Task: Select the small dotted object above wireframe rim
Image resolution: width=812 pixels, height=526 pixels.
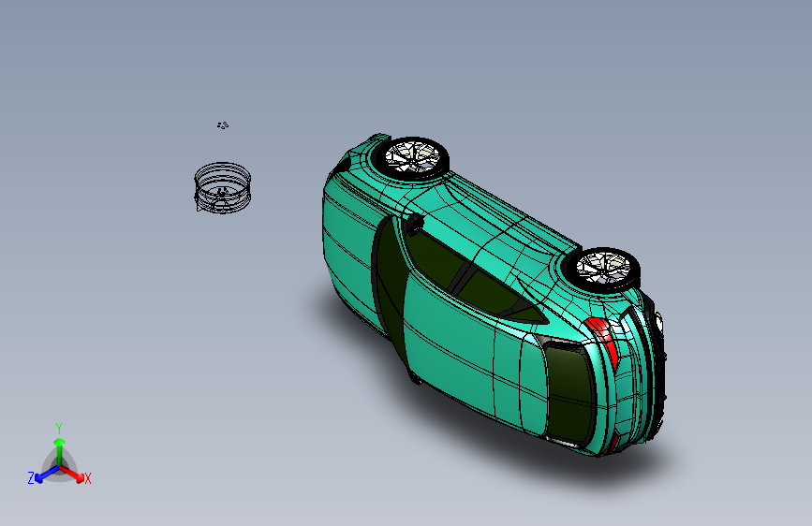Action: pos(223,125)
